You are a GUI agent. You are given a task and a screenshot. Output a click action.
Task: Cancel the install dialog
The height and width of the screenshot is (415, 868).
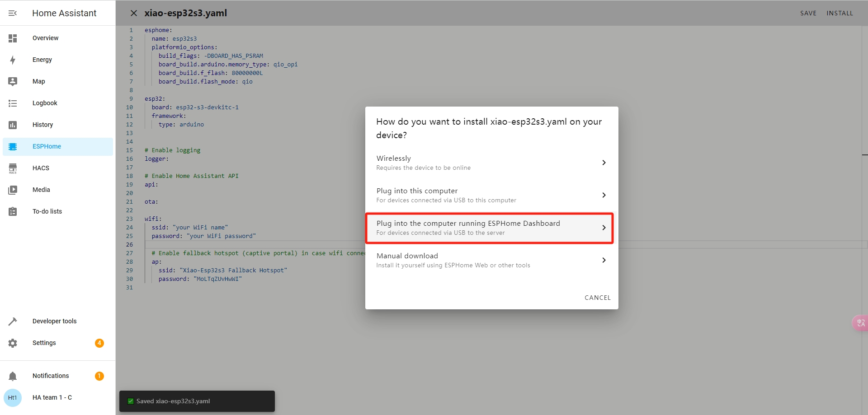click(x=598, y=298)
